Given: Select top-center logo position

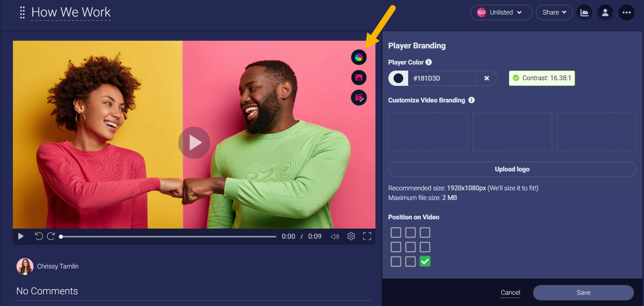Looking at the screenshot, I should (411, 232).
